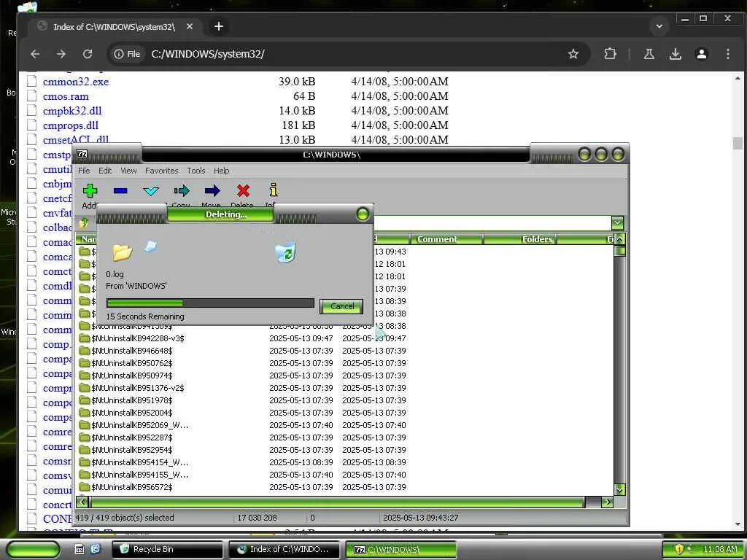
Task: Open a new browser tab
Action: [219, 27]
